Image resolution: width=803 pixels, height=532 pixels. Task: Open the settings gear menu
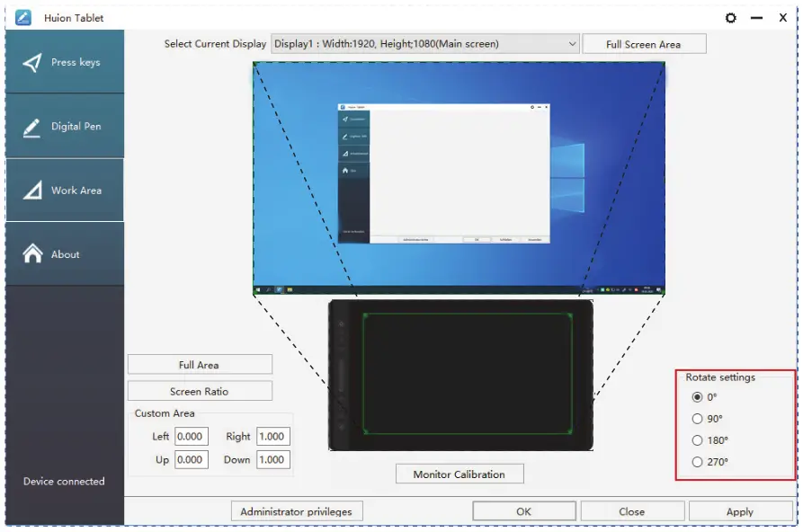click(x=730, y=17)
